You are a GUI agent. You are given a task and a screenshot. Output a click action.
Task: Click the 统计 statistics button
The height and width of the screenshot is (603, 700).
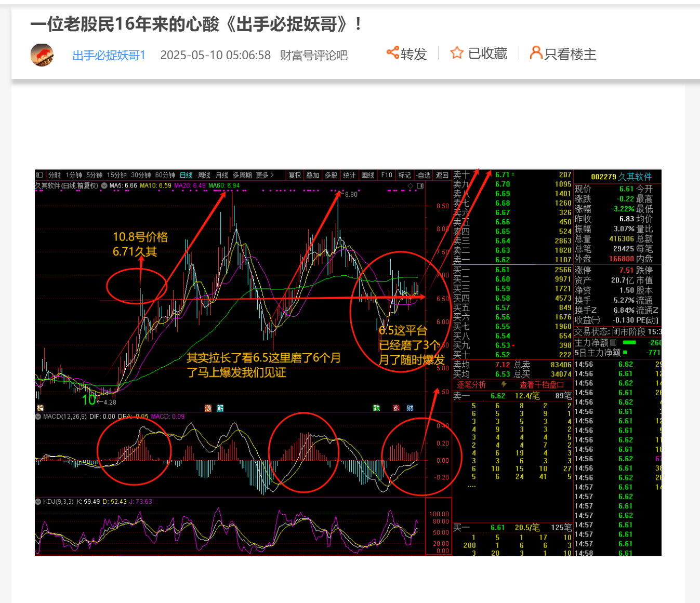tap(349, 175)
